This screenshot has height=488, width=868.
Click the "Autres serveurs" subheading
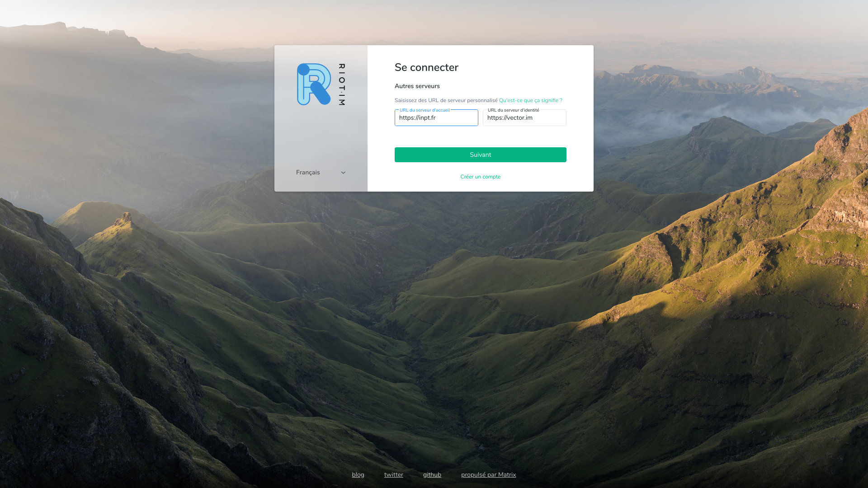pos(417,86)
